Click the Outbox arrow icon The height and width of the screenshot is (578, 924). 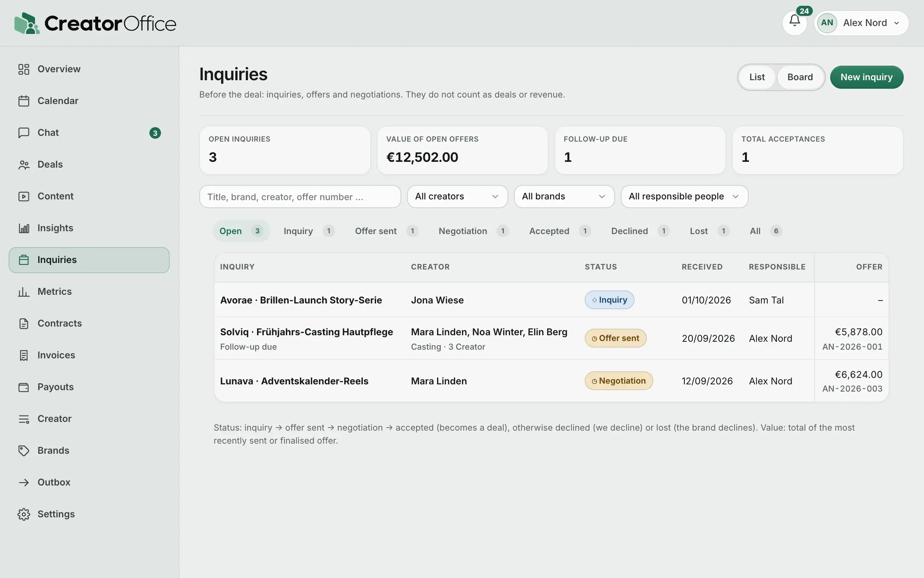24,482
